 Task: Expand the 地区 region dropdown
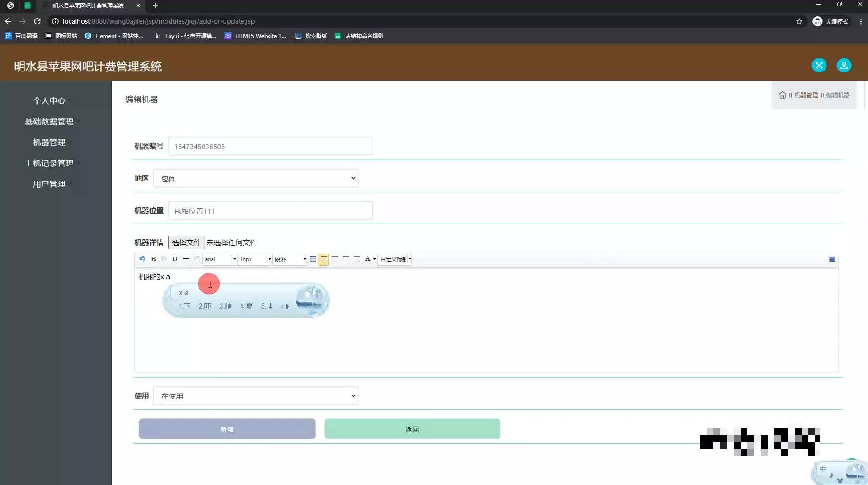[x=256, y=178]
